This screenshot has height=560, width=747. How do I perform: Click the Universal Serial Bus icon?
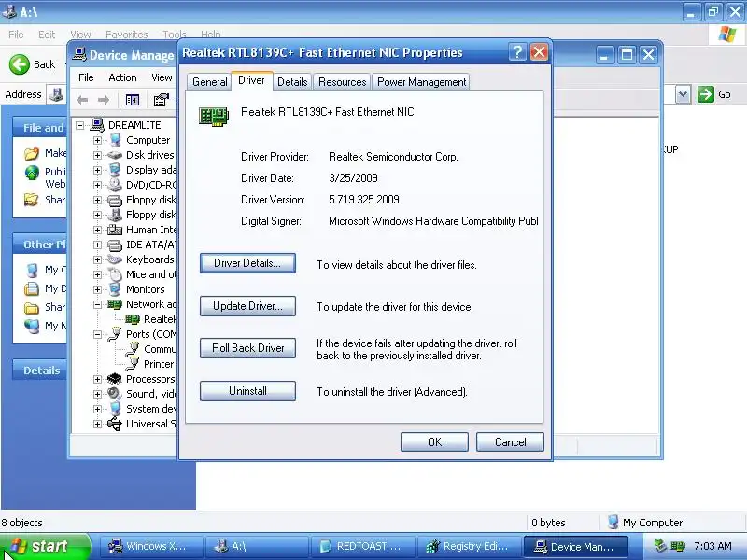pos(115,424)
